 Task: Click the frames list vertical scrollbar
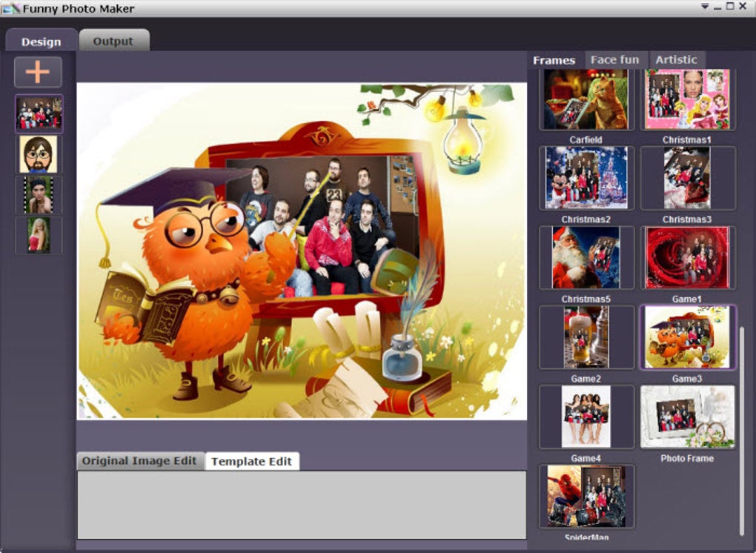(x=742, y=431)
